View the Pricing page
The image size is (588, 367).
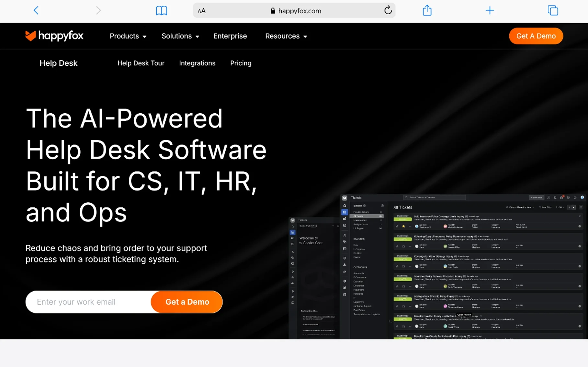coord(241,63)
